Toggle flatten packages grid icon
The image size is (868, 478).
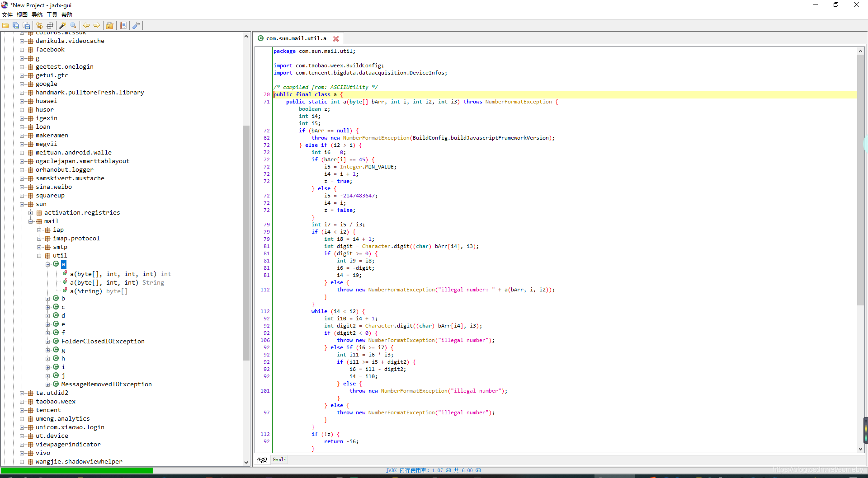coord(50,26)
